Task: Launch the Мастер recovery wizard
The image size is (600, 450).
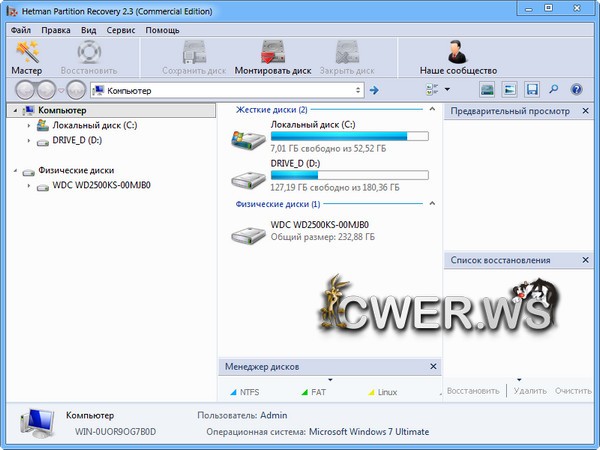Action: (26, 57)
